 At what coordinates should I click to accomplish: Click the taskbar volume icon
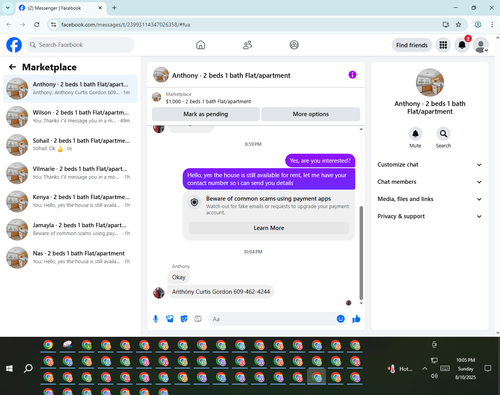pos(434,376)
